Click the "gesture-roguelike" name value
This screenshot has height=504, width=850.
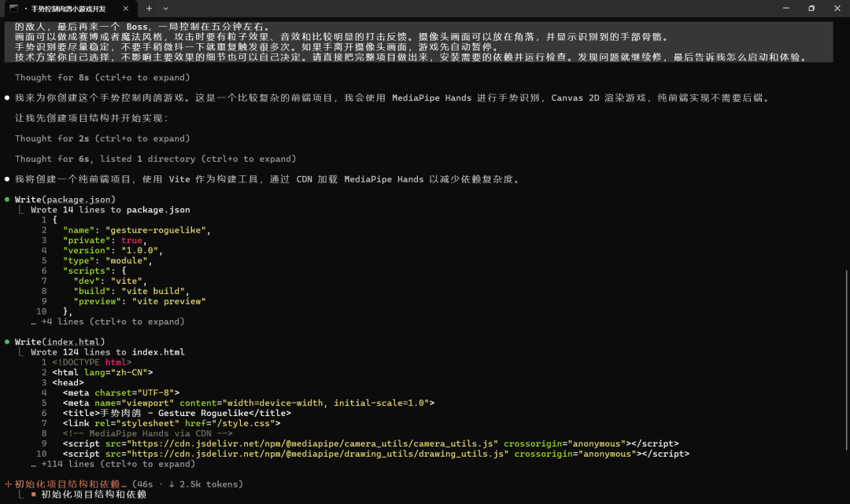pos(156,230)
